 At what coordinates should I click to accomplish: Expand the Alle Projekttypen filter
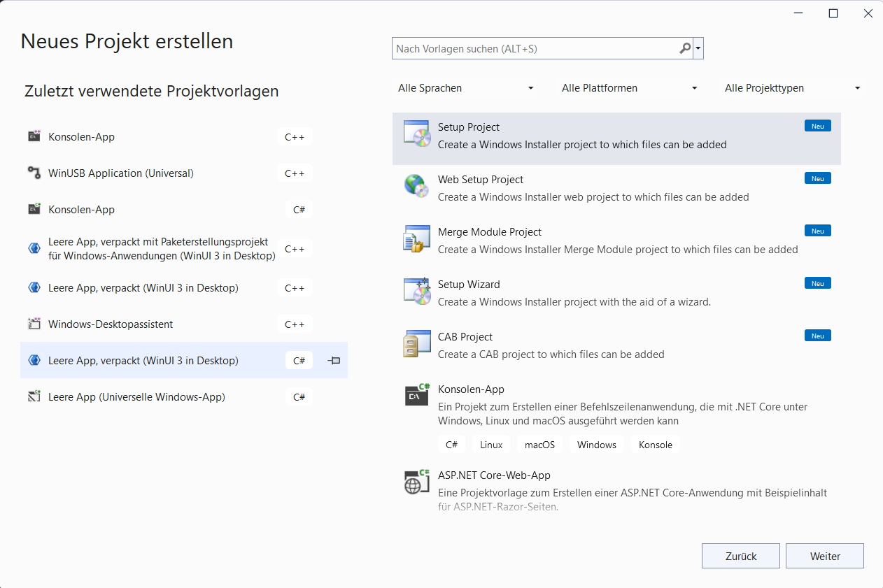pyautogui.click(x=793, y=88)
